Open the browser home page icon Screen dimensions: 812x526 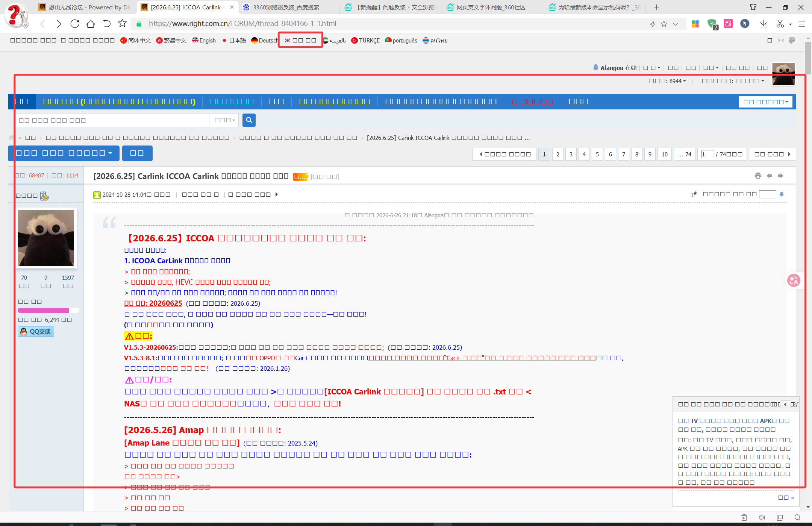(91, 24)
